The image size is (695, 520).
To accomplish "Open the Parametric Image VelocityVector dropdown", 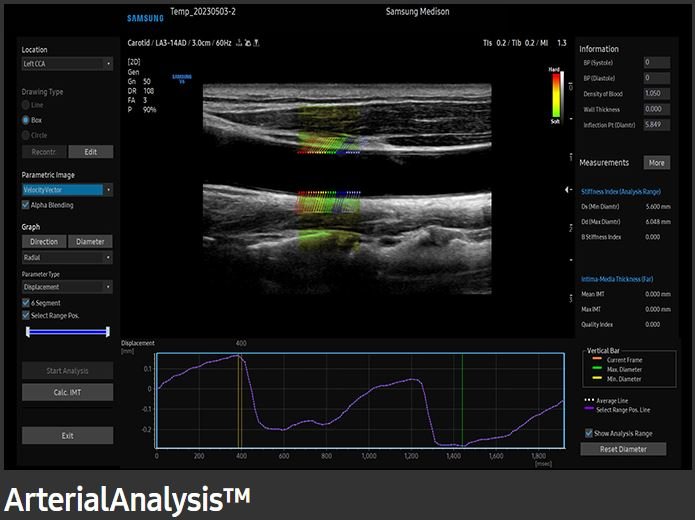I will point(67,190).
